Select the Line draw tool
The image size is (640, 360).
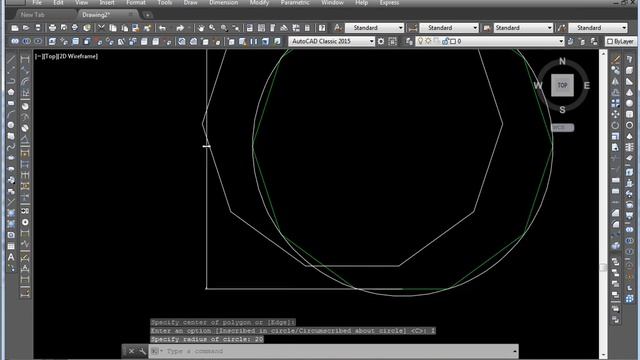[x=11, y=60]
